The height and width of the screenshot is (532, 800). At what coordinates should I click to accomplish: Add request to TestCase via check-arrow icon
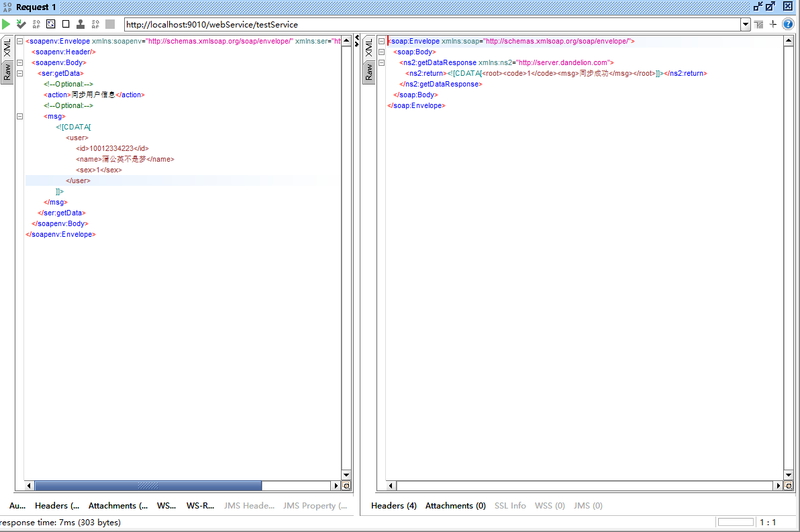click(x=21, y=24)
